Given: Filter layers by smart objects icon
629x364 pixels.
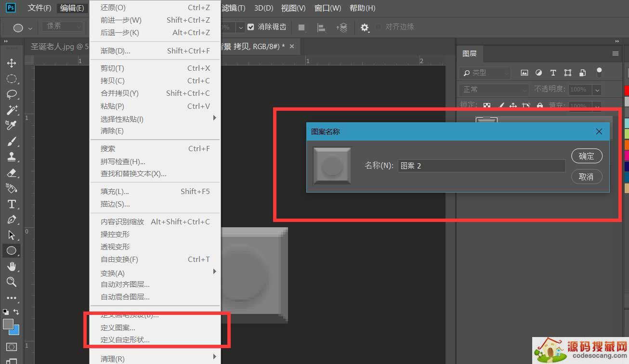Looking at the screenshot, I should coord(582,73).
